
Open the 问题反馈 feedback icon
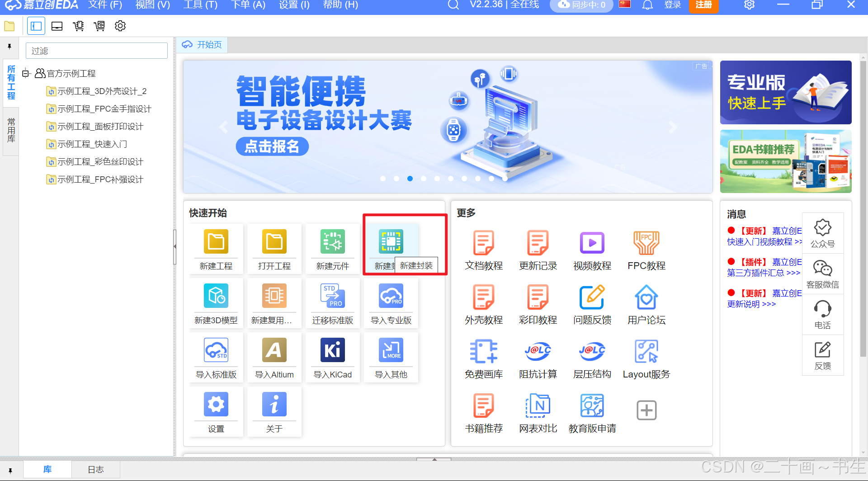[x=592, y=297]
